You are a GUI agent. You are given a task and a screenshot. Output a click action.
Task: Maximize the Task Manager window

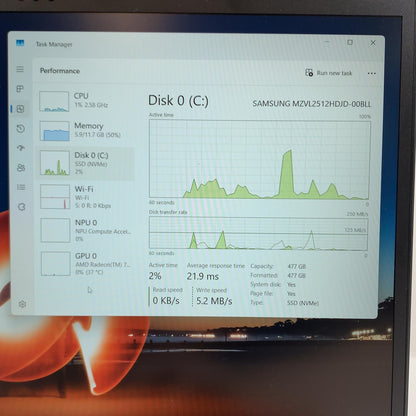[x=350, y=42]
